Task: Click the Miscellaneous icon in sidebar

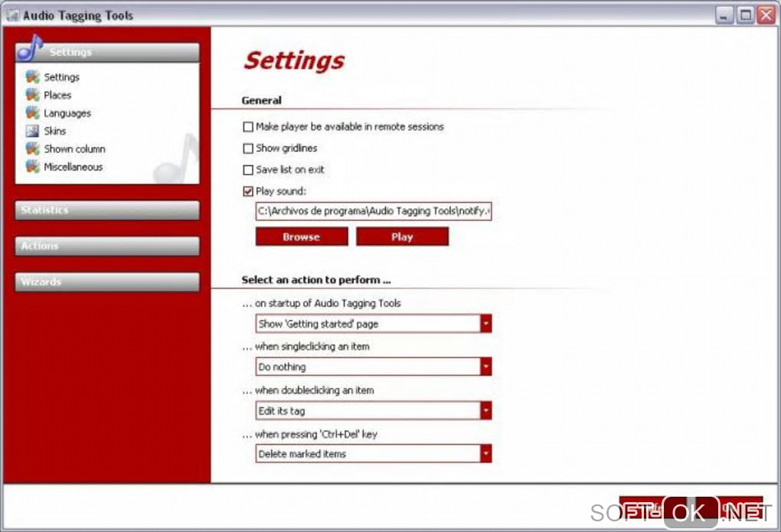Action: [32, 166]
